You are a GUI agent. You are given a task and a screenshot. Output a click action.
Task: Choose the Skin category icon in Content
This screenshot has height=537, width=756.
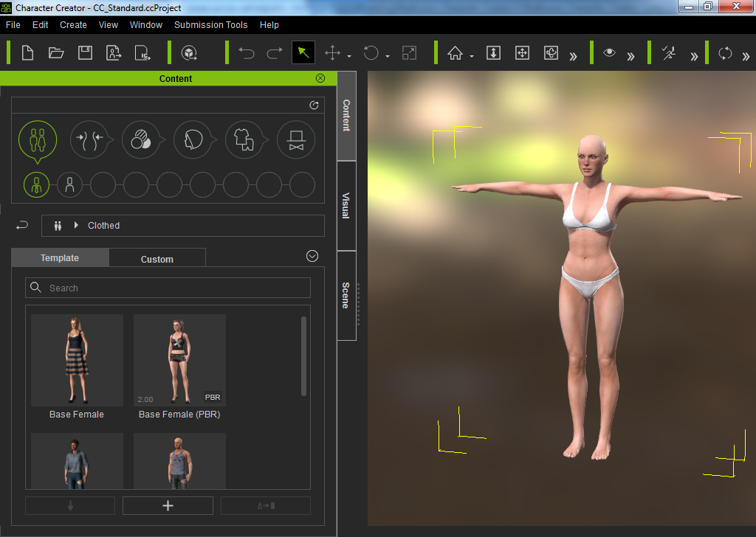click(140, 139)
